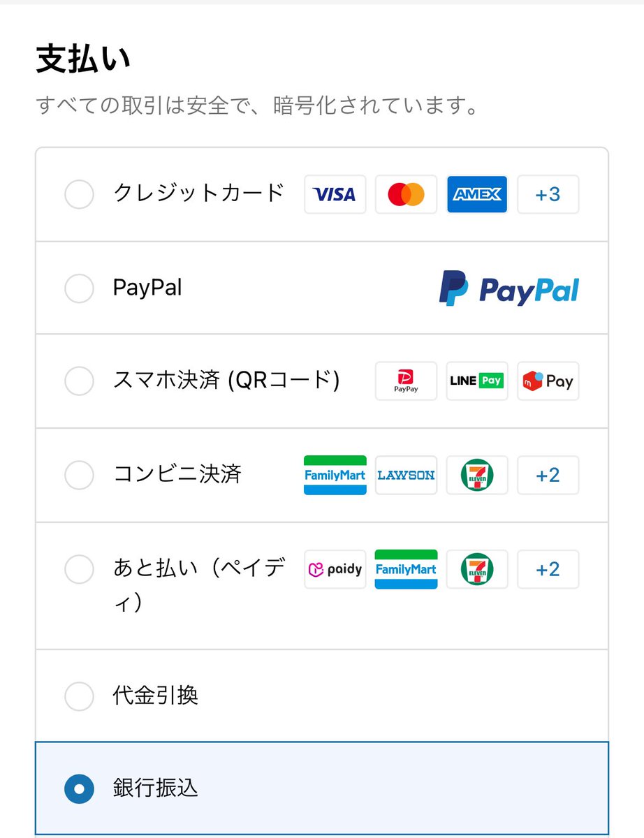
Task: Click the selected 銀行振込 radio button
Action: [79, 789]
